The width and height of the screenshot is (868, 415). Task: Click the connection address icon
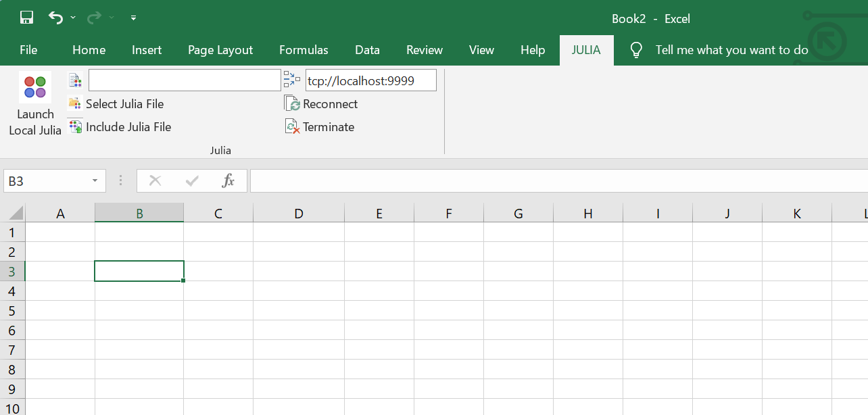(x=291, y=80)
